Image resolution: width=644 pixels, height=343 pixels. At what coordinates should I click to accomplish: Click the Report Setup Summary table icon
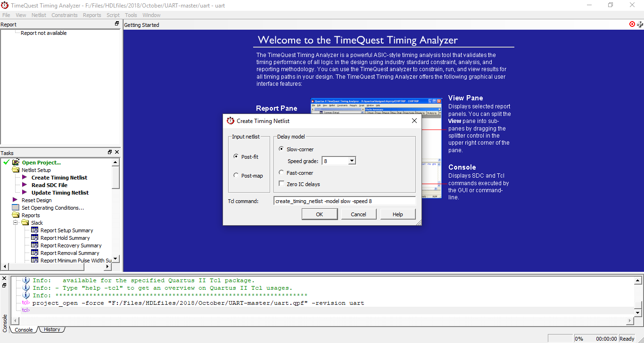pyautogui.click(x=34, y=230)
